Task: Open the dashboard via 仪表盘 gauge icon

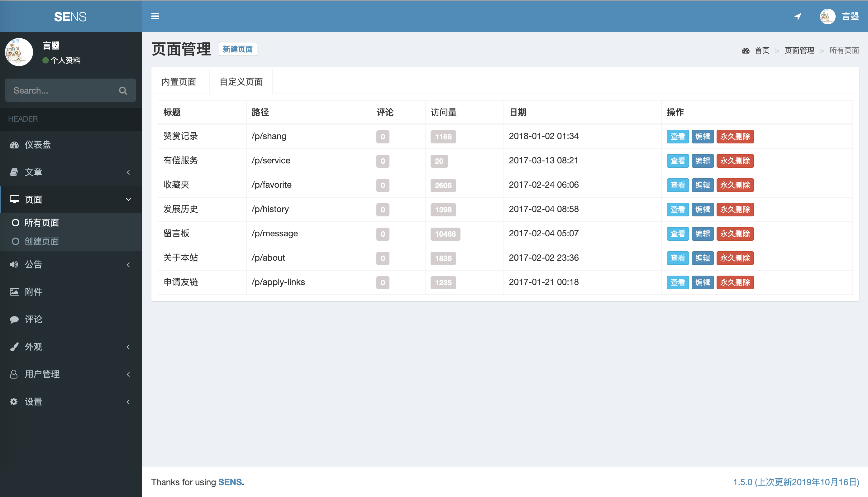Action: (x=14, y=145)
